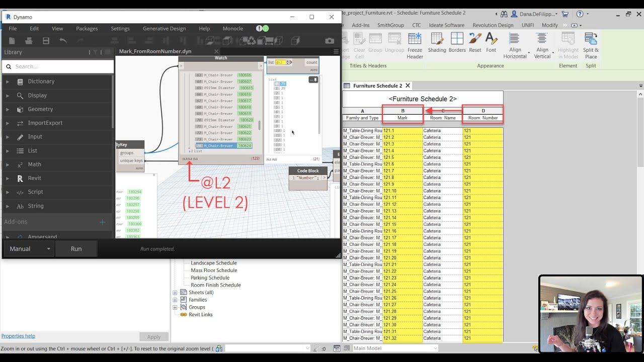Screen dimensions: 644x362
Task: Click the camera export image icon in Dynamo
Action: coord(330,41)
